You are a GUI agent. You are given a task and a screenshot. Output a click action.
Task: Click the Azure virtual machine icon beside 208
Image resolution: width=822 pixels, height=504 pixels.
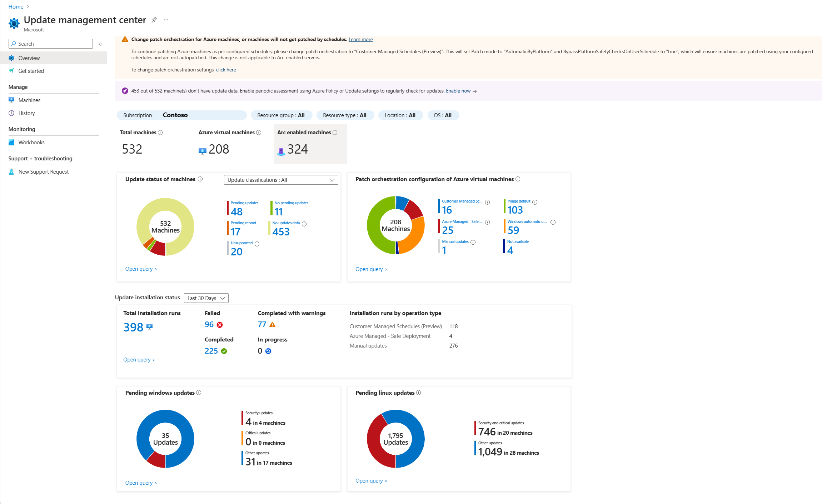pos(203,151)
